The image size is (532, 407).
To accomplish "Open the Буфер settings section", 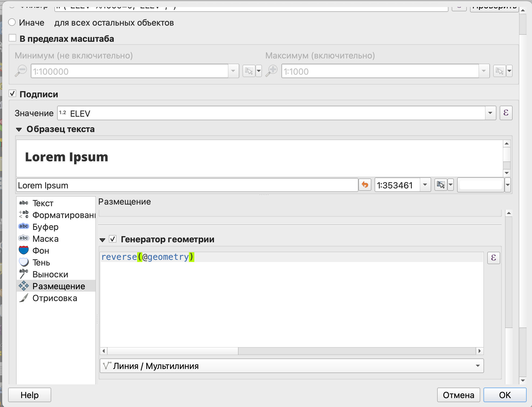I will (x=45, y=227).
